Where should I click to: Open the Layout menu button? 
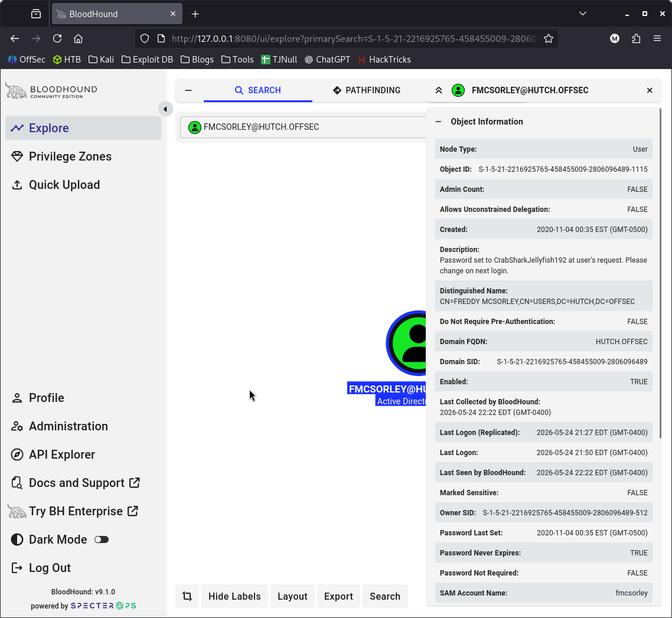coord(292,596)
